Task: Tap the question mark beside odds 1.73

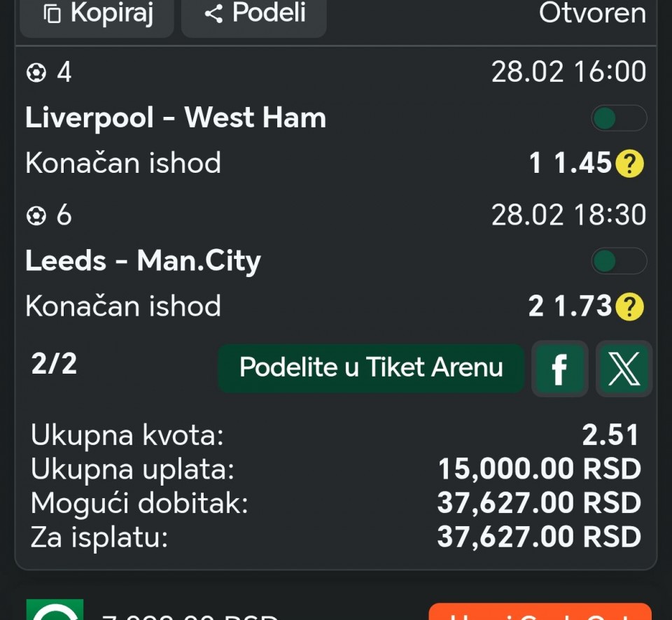Action: pyautogui.click(x=629, y=307)
